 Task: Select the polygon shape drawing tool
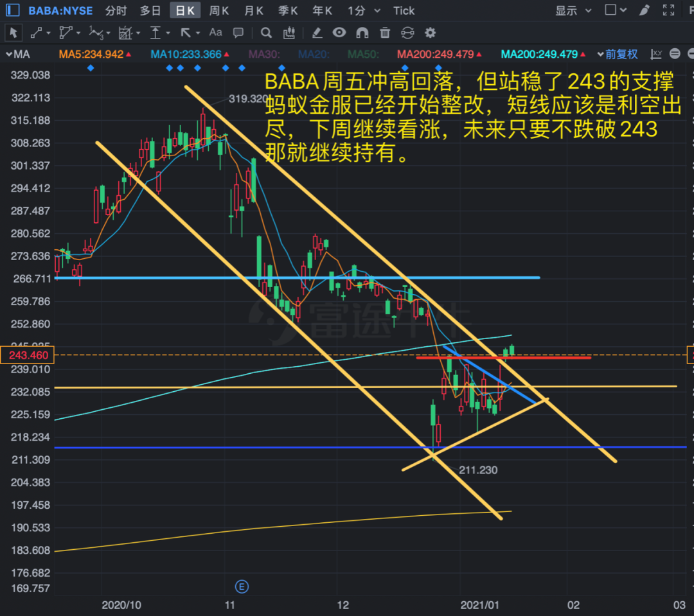66,33
